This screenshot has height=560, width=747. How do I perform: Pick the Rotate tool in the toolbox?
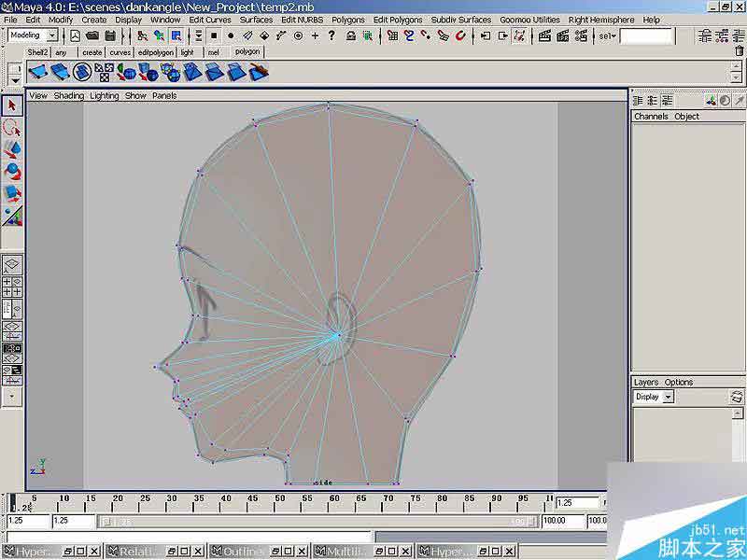click(x=12, y=172)
